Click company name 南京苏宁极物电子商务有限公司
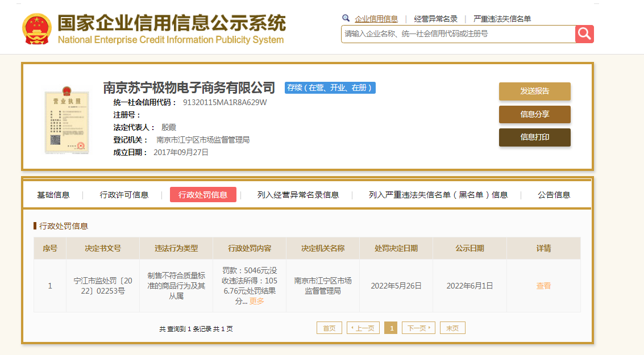Image resolution: width=644 pixels, height=355 pixels. (189, 87)
